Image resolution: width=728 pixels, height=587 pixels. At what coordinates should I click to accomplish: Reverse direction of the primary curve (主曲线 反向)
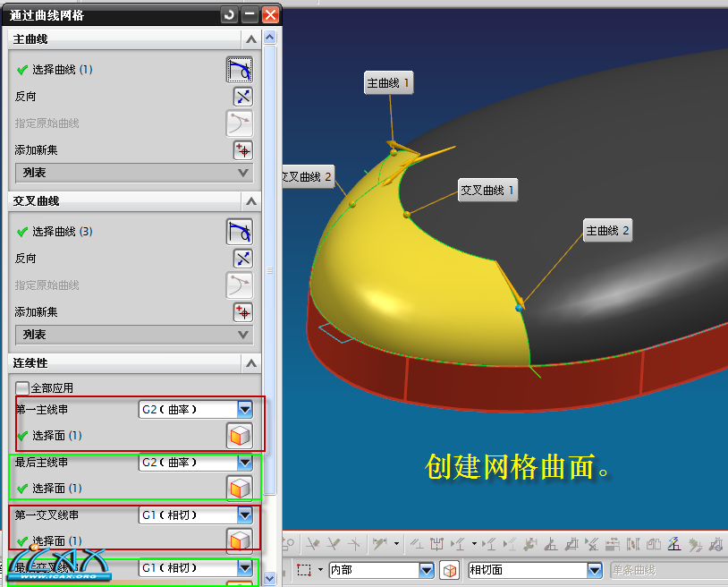(243, 97)
